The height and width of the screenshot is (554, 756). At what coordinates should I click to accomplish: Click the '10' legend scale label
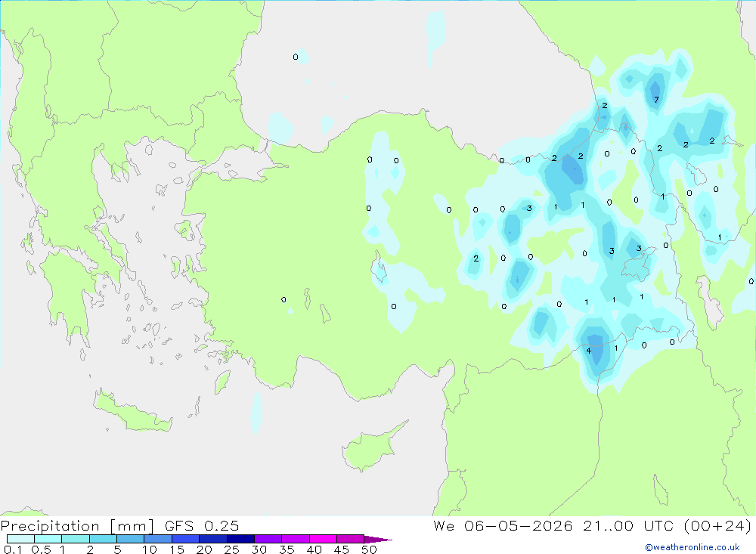[x=150, y=549]
